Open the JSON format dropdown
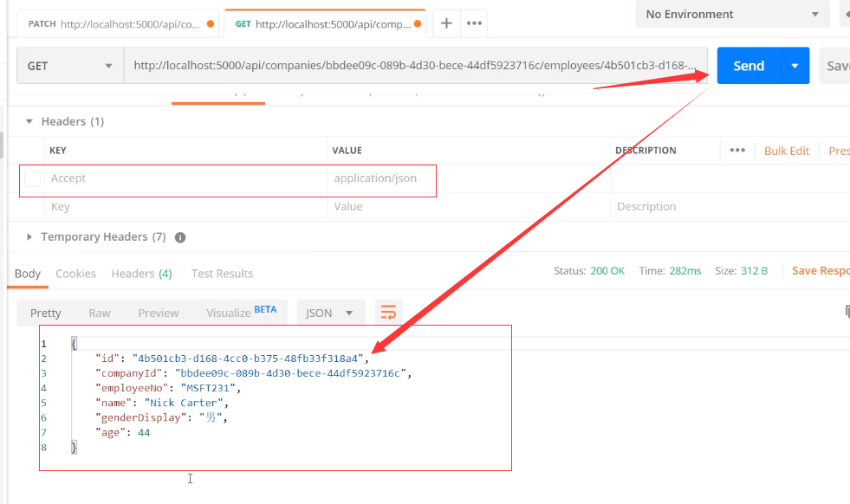Image resolution: width=850 pixels, height=504 pixels. coord(330,313)
